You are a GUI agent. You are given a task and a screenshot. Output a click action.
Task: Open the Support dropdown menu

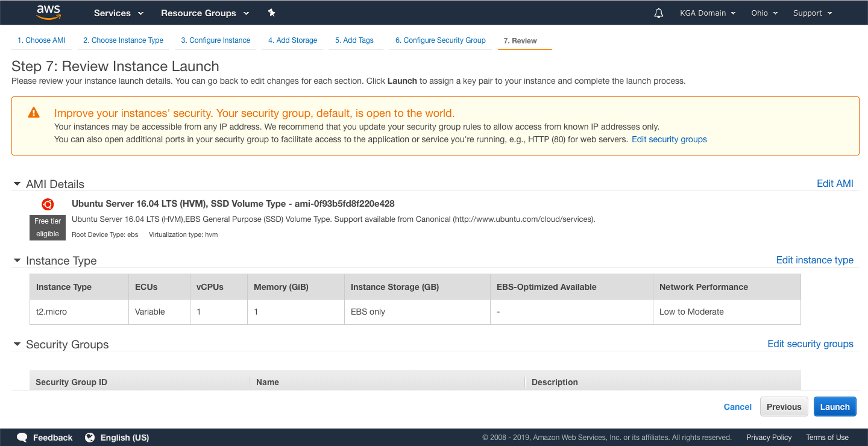(x=812, y=13)
